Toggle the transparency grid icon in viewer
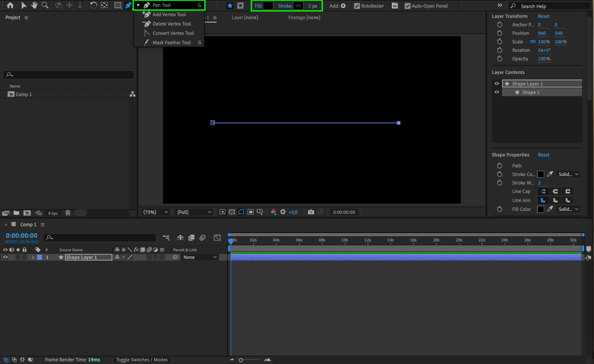 point(232,212)
